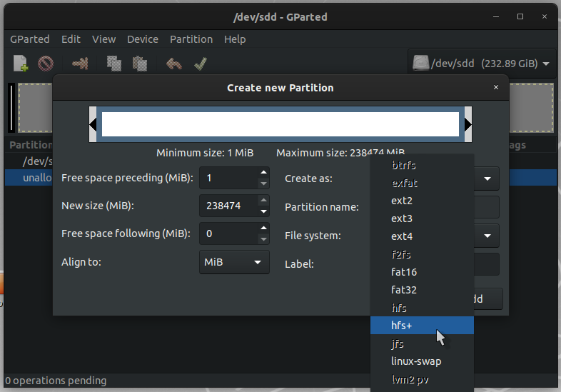Choose ext2 file system option
This screenshot has height=392, width=561.
click(x=423, y=201)
